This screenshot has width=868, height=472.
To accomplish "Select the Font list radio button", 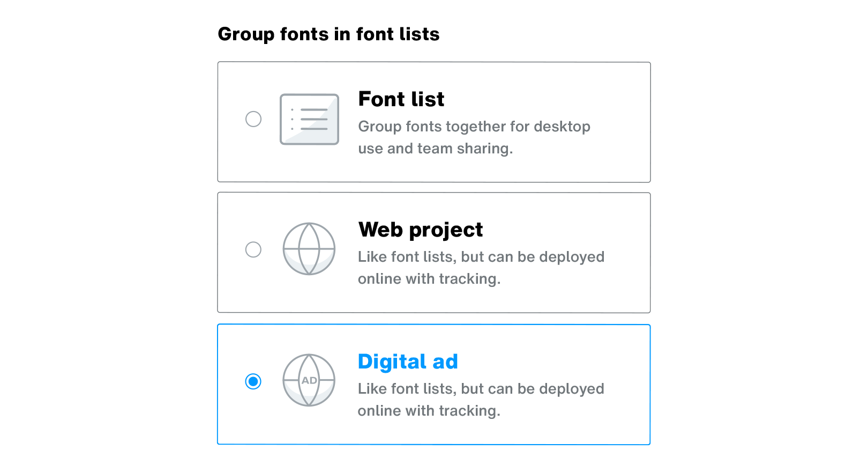I will coord(253,119).
